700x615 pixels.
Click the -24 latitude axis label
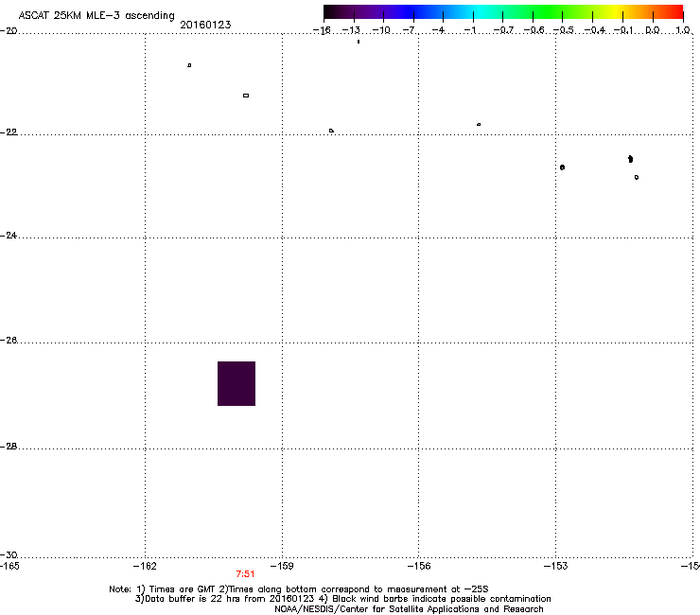coord(9,236)
